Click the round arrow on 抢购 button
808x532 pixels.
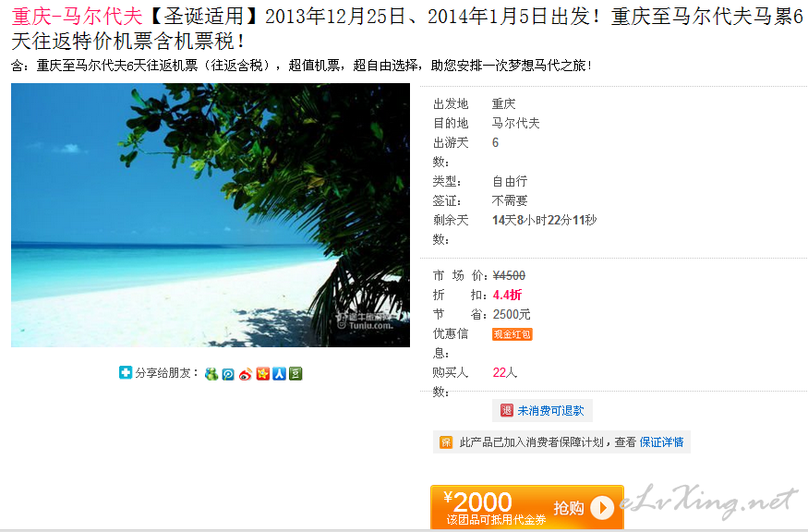click(x=601, y=507)
